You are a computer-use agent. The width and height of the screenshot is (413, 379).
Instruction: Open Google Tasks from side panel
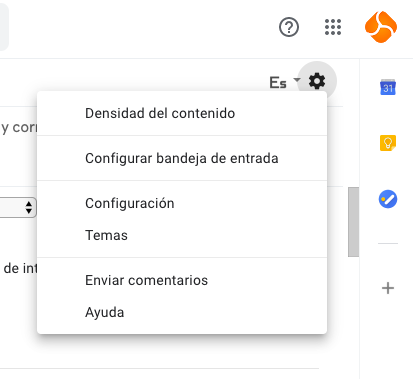[388, 199]
